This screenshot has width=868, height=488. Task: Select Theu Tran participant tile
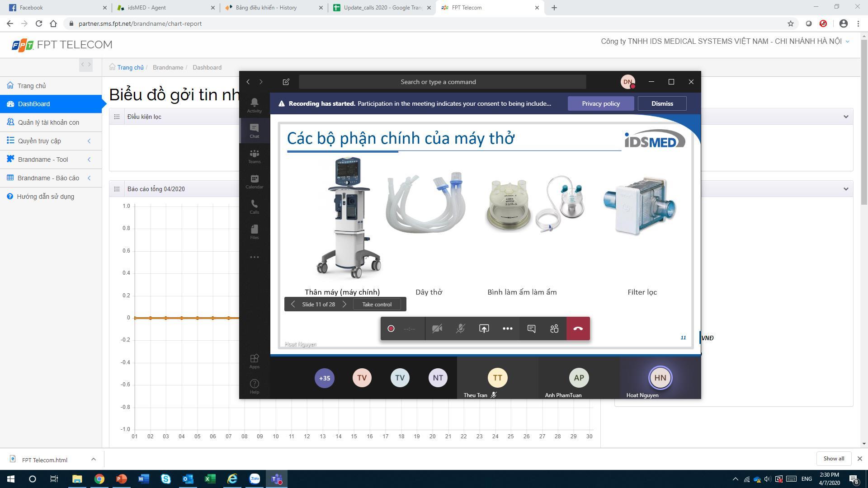pyautogui.click(x=497, y=378)
